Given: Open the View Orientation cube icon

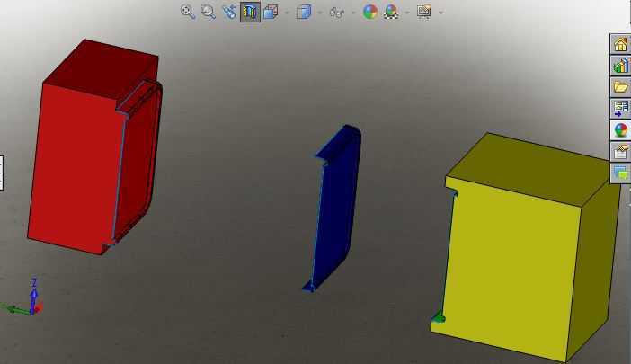Looking at the screenshot, I should pos(271,12).
